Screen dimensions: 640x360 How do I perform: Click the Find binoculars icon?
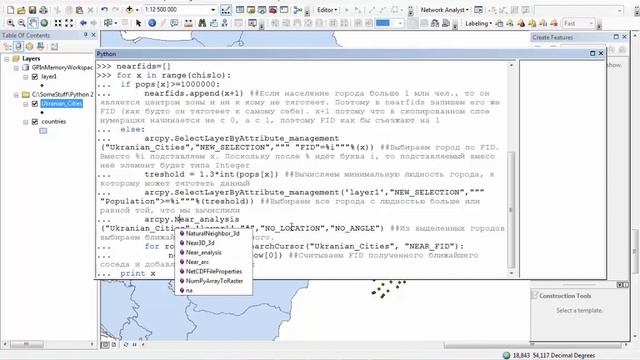click(202, 23)
